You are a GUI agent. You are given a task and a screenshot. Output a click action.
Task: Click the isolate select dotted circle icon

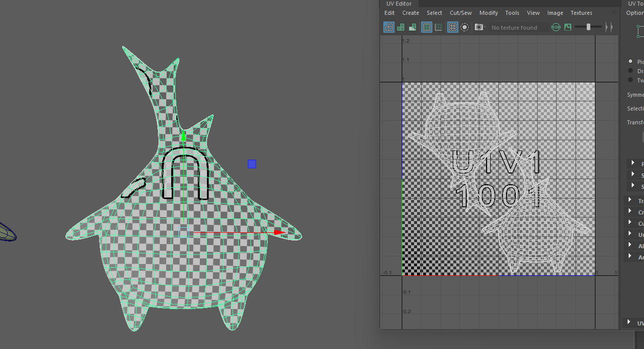tap(465, 28)
